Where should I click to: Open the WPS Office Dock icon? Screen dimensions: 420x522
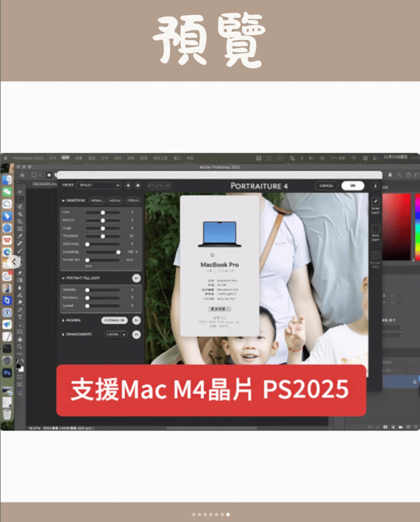coord(7,240)
